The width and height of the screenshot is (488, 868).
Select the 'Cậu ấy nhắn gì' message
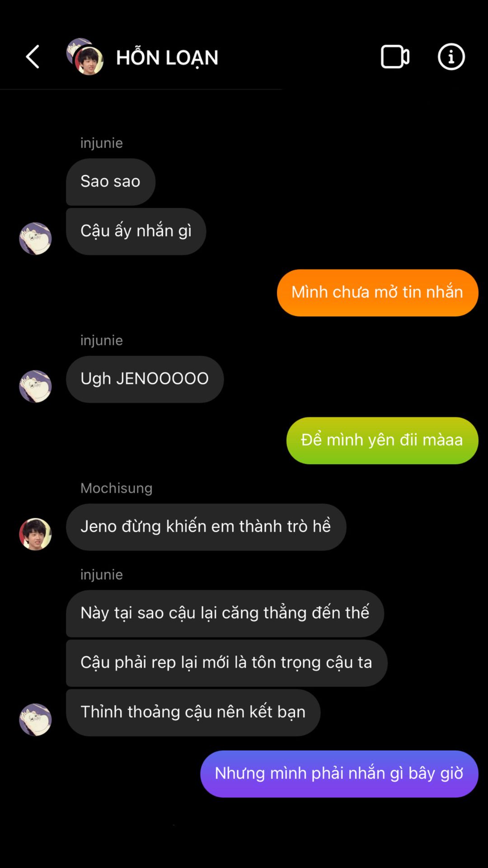tap(136, 231)
